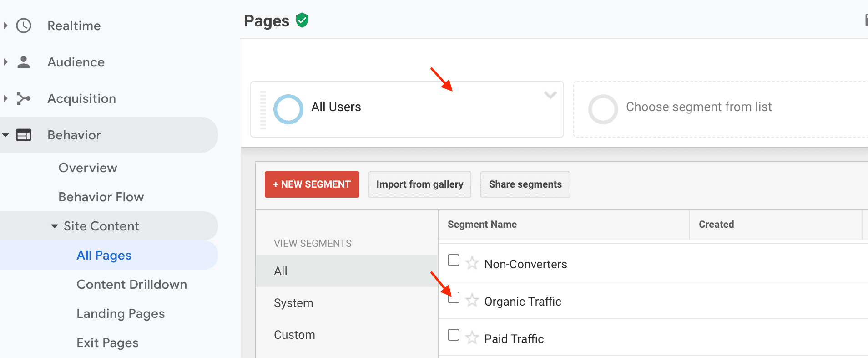
Task: Click the green verified shield beside Pages
Action: click(x=302, y=20)
